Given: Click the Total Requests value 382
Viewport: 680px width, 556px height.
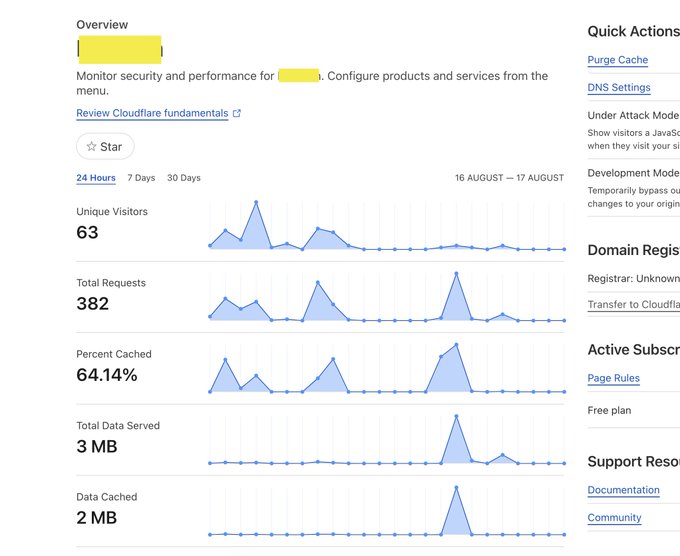Looking at the screenshot, I should (92, 304).
